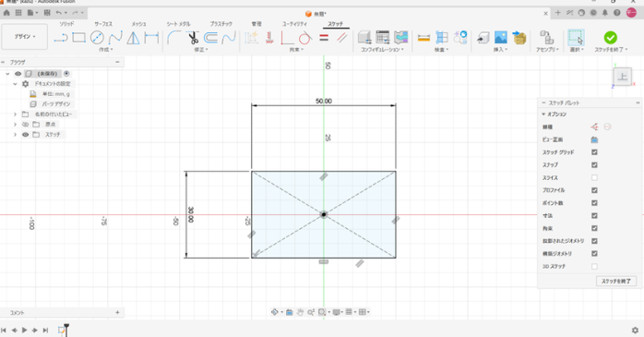
Task: Switch to the メッシュ tab
Action: pos(138,24)
